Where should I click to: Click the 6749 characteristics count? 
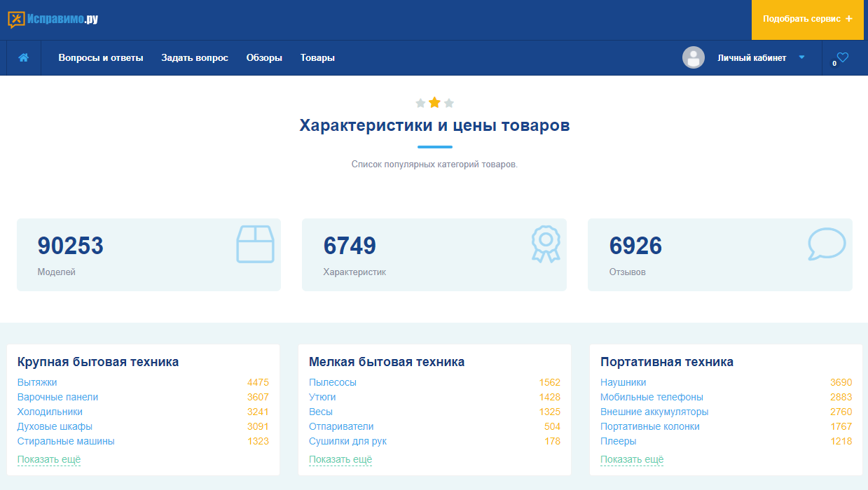(350, 246)
